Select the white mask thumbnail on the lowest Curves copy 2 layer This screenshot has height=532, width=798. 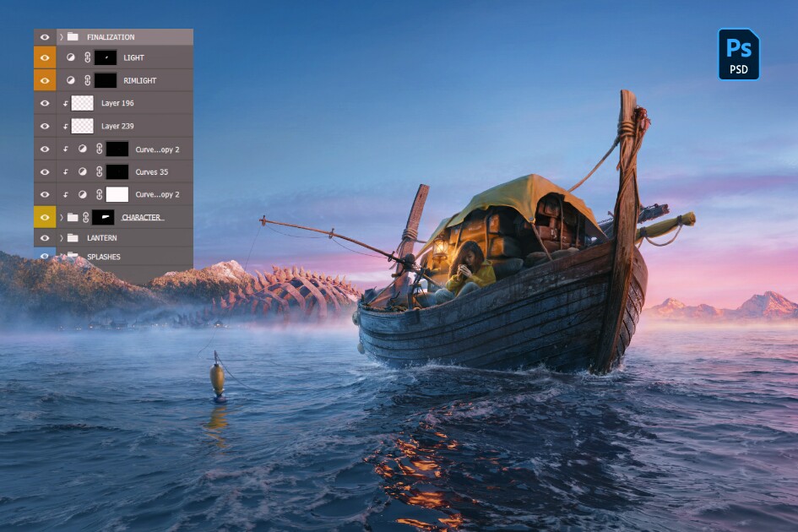point(117,194)
